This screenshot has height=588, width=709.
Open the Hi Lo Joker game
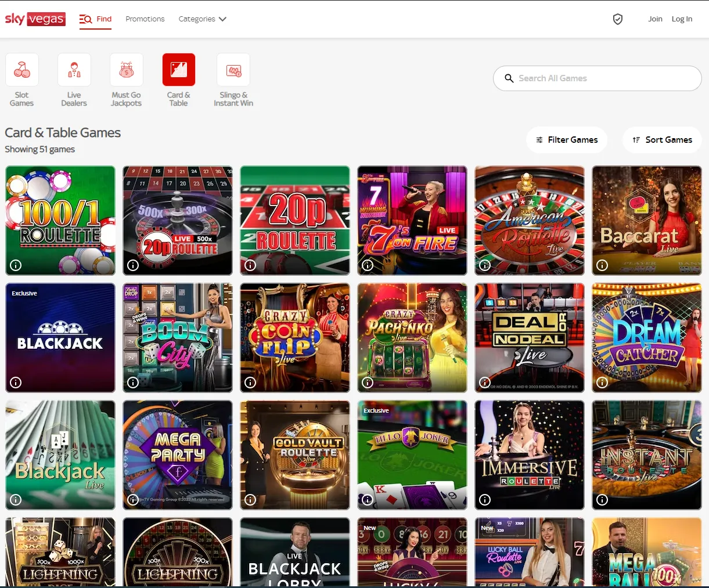412,455
